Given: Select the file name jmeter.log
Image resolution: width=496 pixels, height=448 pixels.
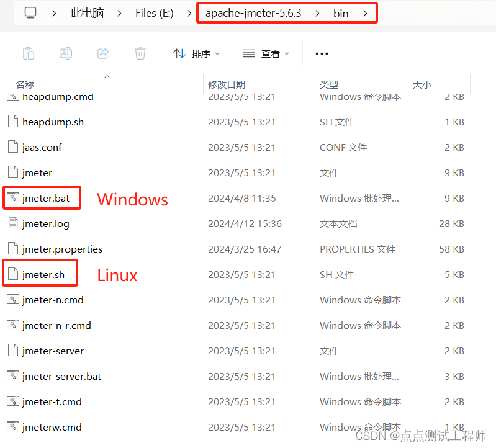Looking at the screenshot, I should pos(46,224).
